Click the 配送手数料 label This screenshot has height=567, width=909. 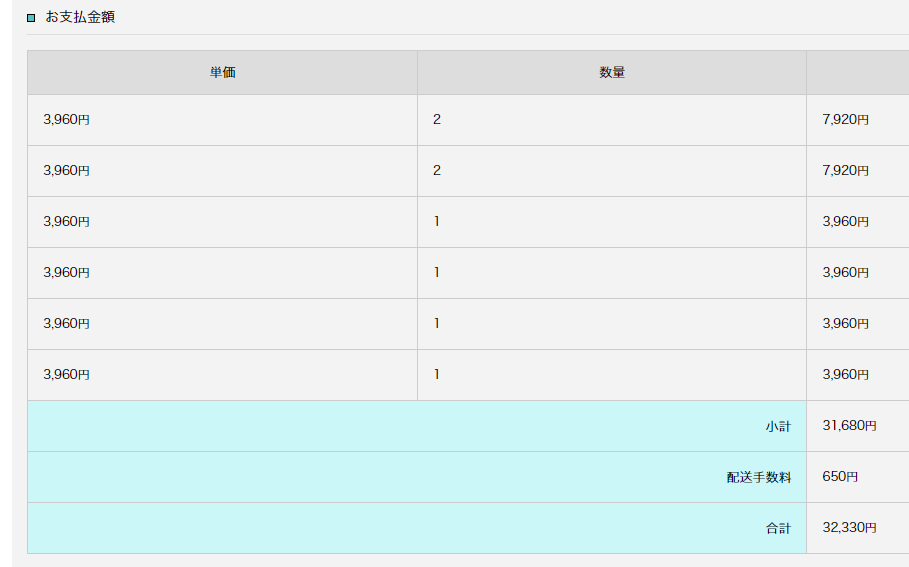[x=759, y=478]
